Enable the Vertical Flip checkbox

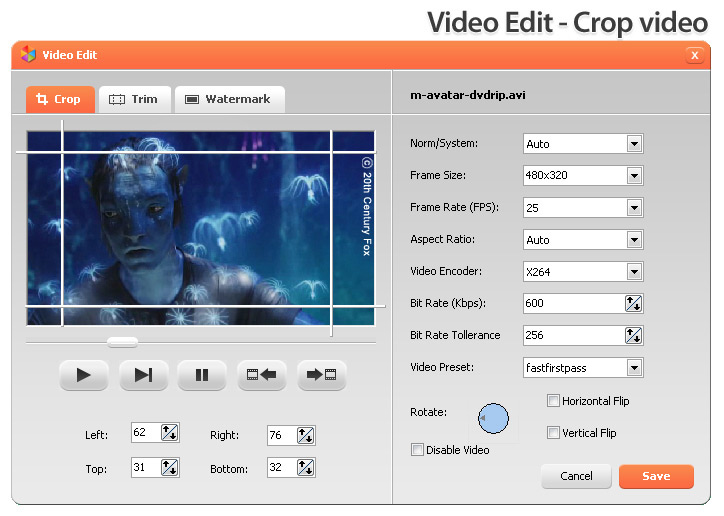[553, 432]
